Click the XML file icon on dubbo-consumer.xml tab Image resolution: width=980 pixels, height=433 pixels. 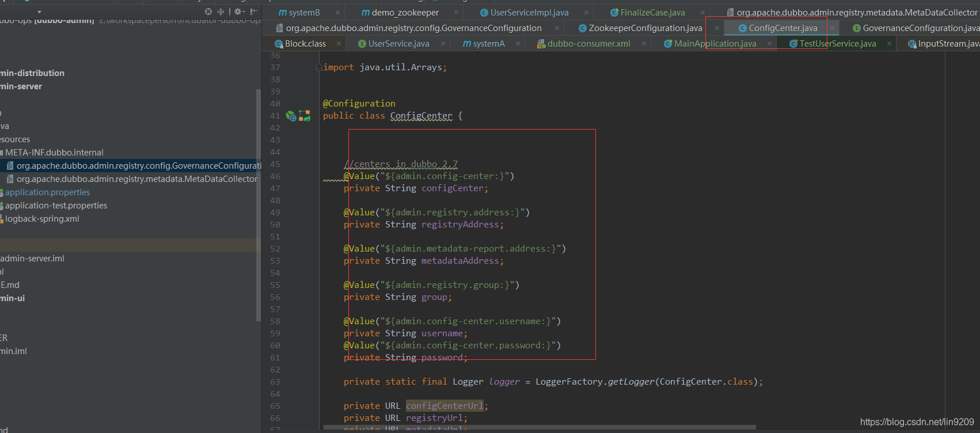coord(541,44)
